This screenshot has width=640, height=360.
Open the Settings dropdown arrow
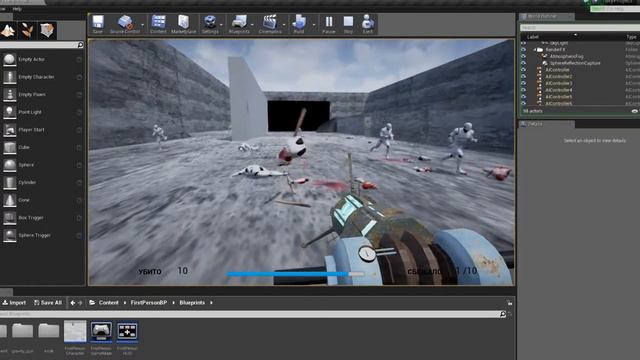[221, 25]
